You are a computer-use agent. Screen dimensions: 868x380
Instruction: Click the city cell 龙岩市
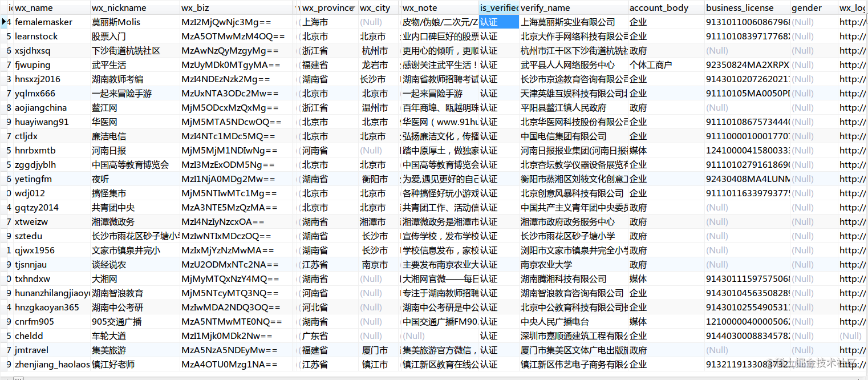[x=379, y=65]
